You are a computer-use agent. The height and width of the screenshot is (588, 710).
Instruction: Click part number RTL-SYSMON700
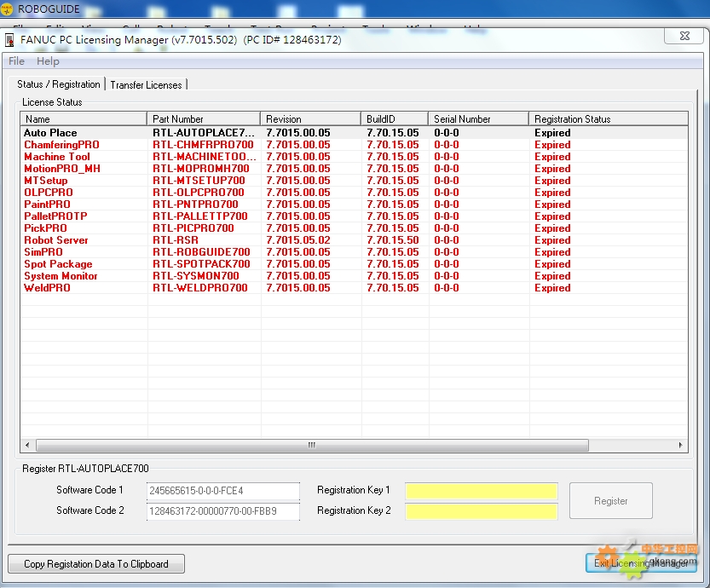(196, 275)
